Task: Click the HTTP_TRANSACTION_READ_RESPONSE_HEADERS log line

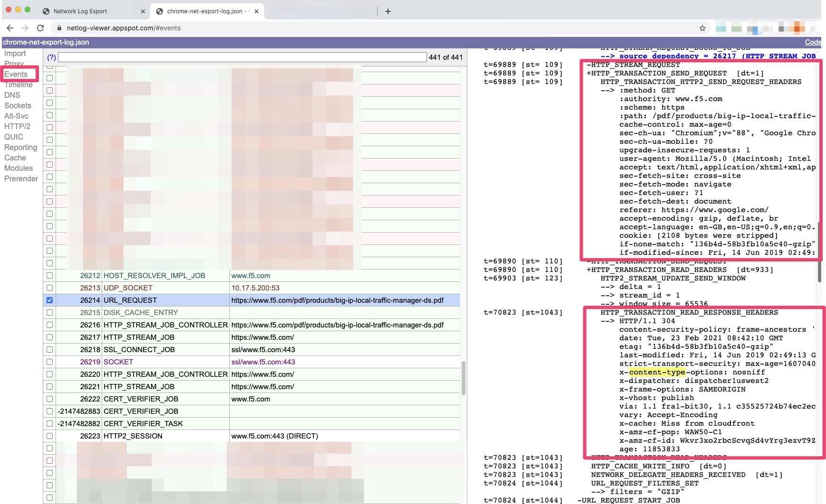Action: tap(689, 312)
